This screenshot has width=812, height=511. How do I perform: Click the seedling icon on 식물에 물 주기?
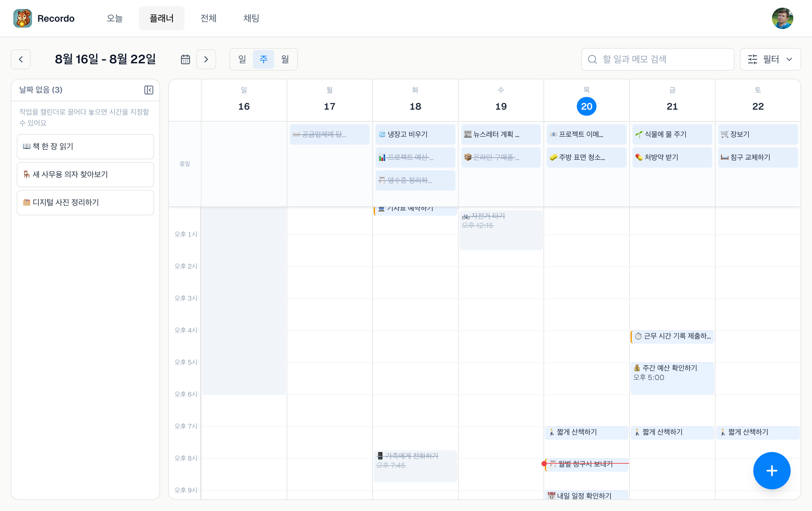(x=639, y=134)
